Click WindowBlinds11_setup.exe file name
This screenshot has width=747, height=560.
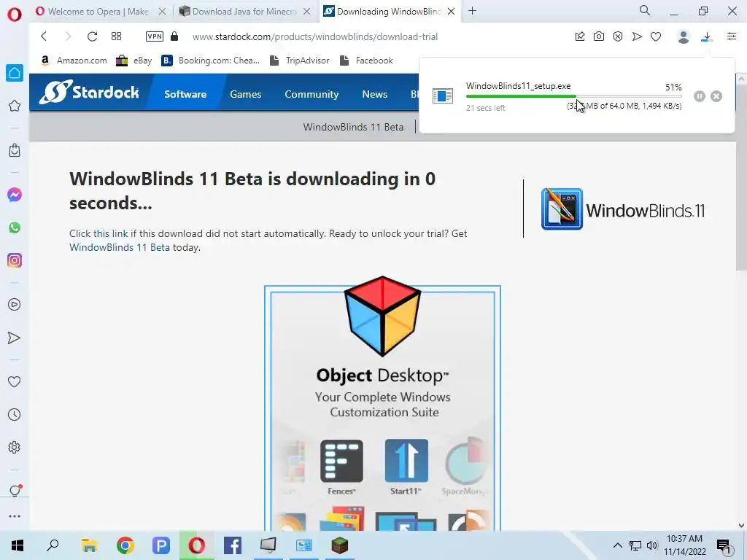tap(519, 86)
